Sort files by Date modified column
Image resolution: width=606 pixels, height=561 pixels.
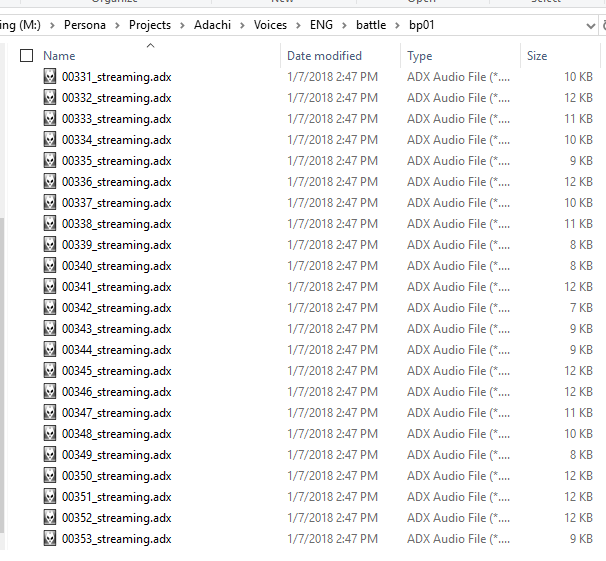[324, 56]
